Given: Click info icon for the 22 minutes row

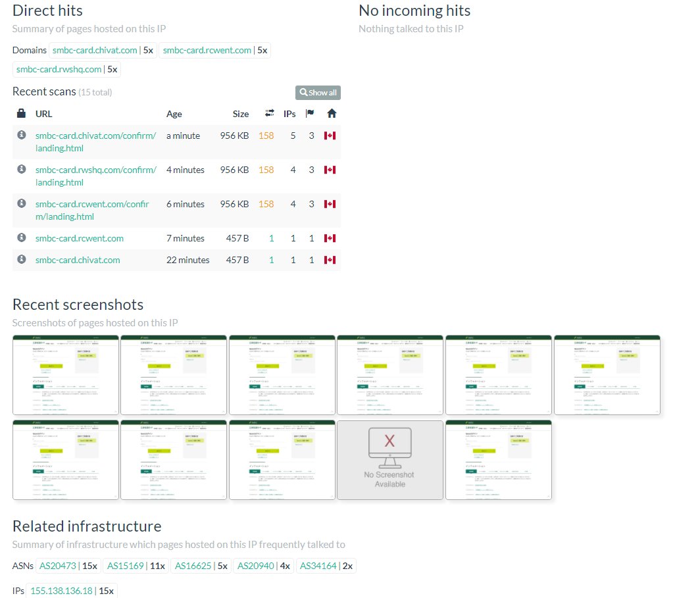Looking at the screenshot, I should coord(22,259).
